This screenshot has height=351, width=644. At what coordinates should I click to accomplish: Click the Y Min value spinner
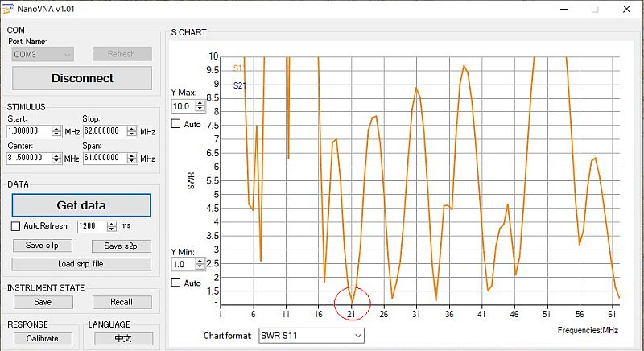click(x=200, y=264)
